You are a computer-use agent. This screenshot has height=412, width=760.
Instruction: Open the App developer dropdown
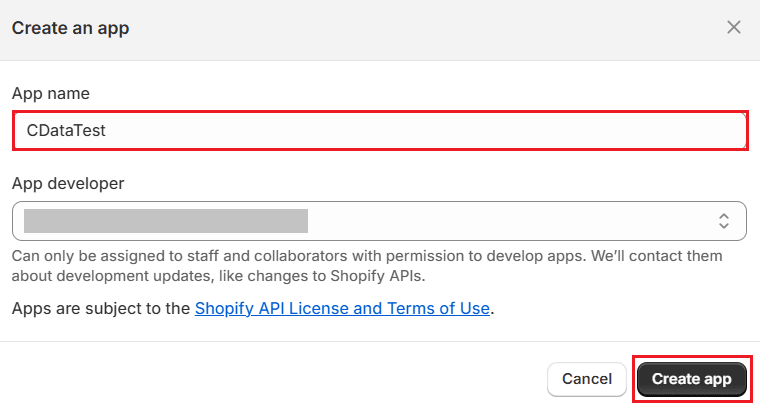click(380, 220)
